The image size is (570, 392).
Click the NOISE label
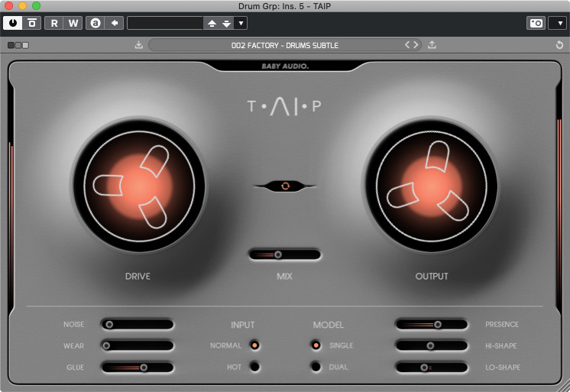click(74, 324)
